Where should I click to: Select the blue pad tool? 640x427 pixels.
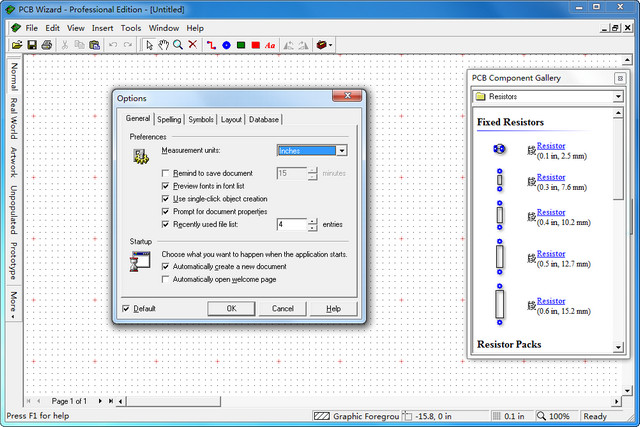tap(226, 45)
